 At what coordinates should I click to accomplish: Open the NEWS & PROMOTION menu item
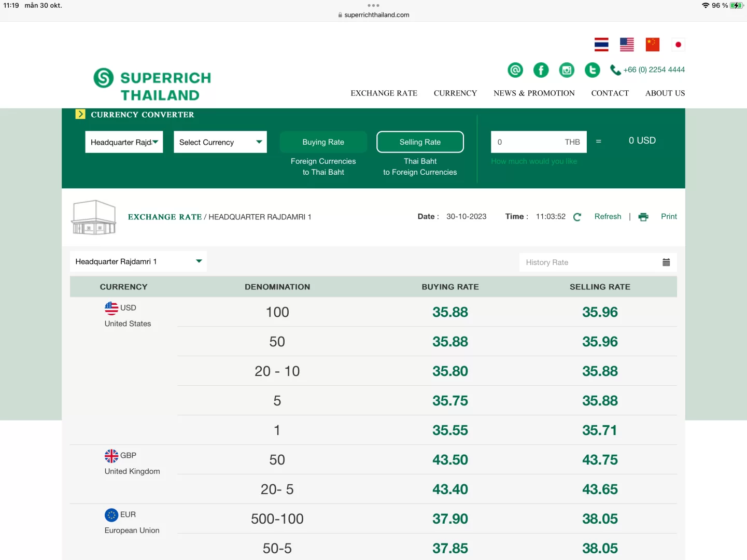(534, 93)
